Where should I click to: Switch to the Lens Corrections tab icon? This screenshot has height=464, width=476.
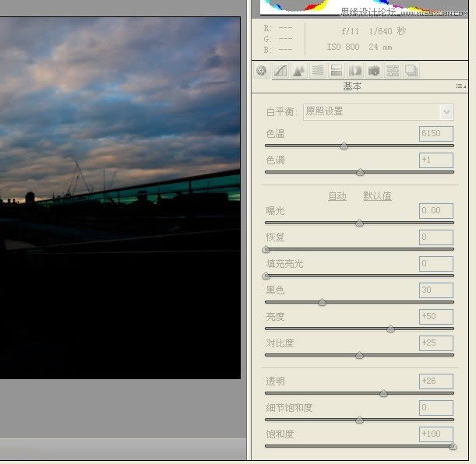tap(355, 71)
